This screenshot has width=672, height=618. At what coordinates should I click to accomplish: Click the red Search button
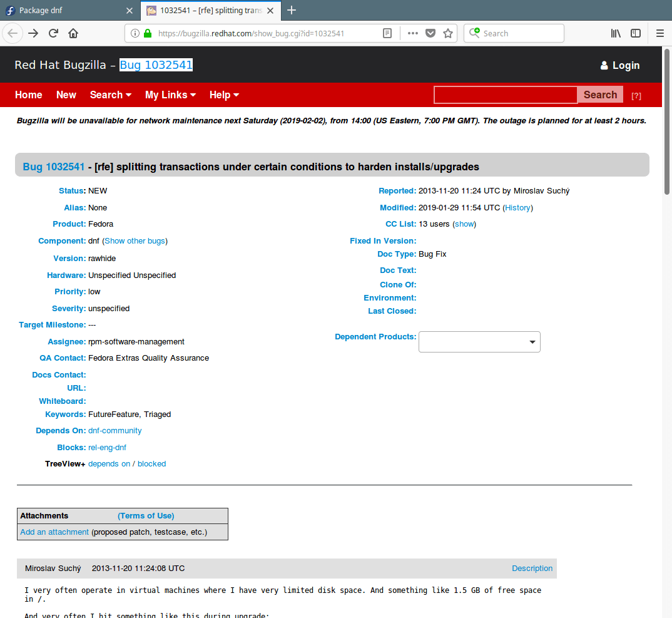click(x=600, y=95)
